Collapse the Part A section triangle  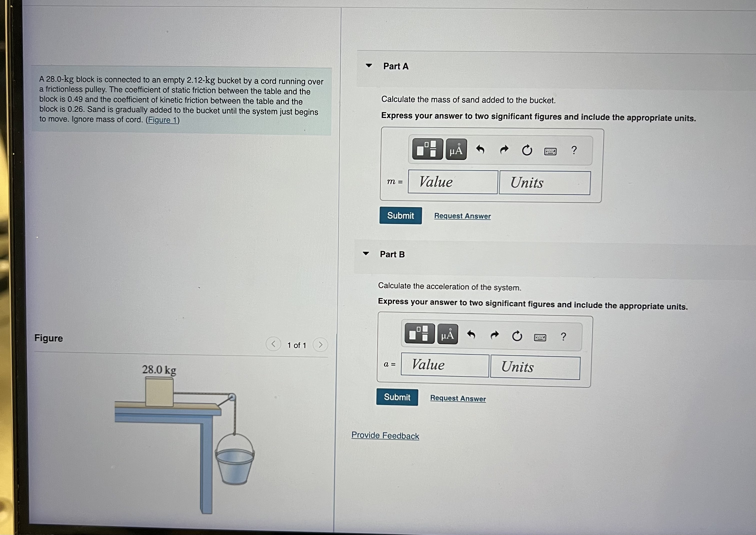click(x=369, y=66)
